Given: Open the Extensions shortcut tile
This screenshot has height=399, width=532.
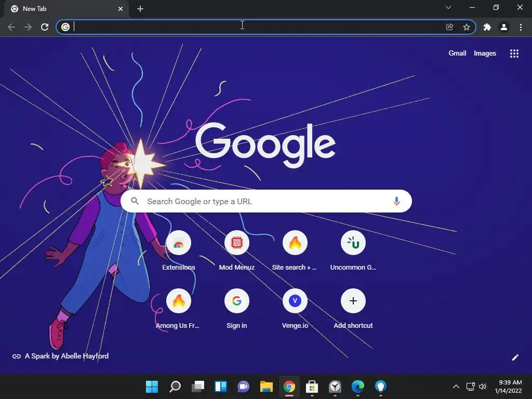Looking at the screenshot, I should (x=179, y=250).
